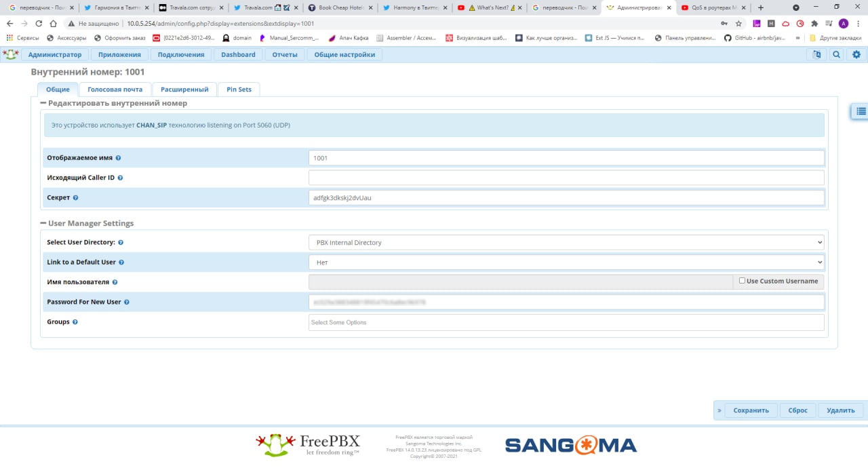This screenshot has height=470, width=868.
Task: Open the purple profile avatar A
Action: coord(844,23)
